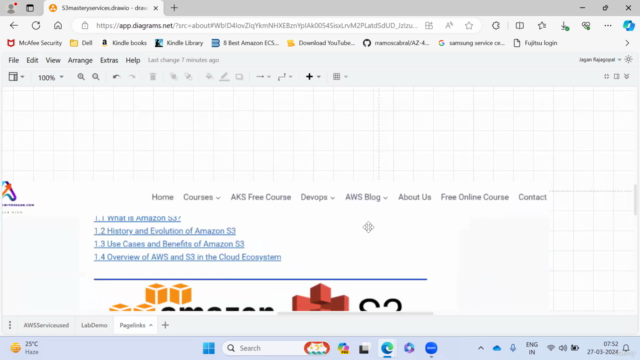Show hidden system tray icons chevron
Screen dimensions: 640x360
(481, 348)
